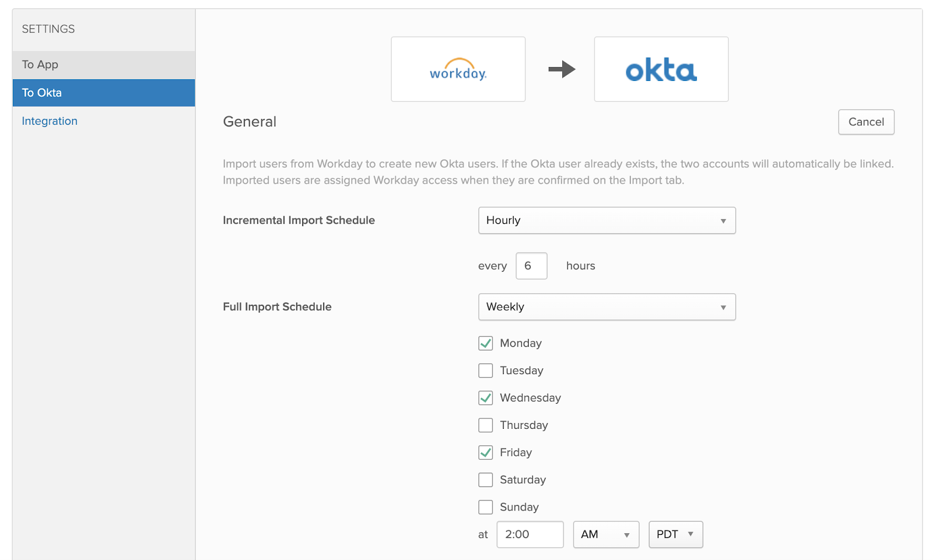Click the hours interval input field
This screenshot has height=560, width=933.
tap(531, 266)
